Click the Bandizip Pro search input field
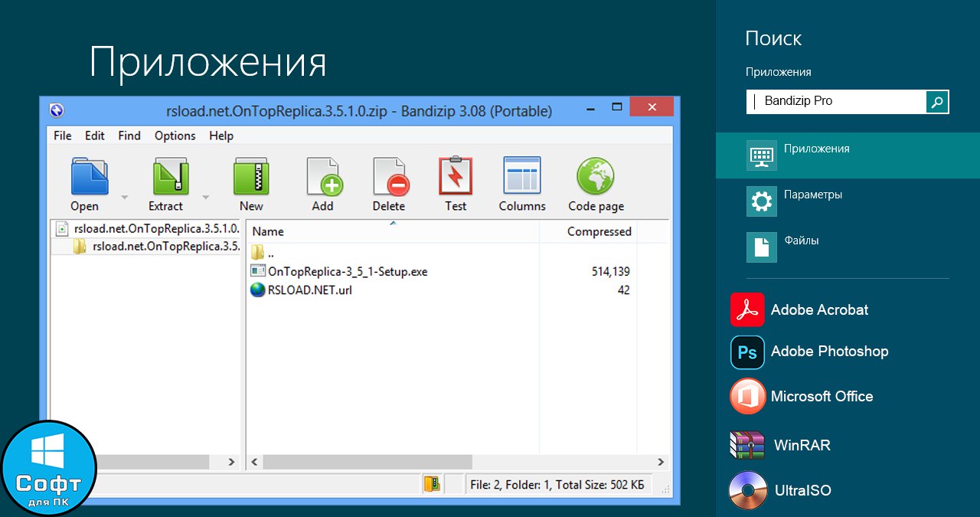 (x=836, y=101)
